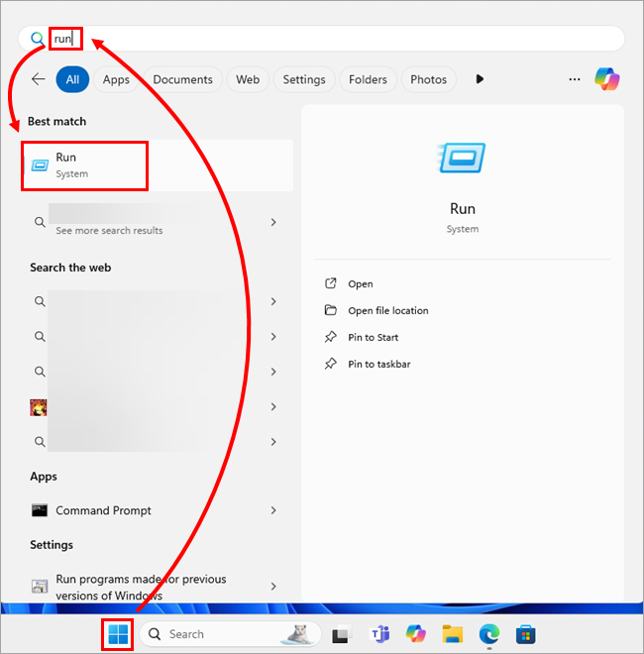This screenshot has width=644, height=654.
Task: Select the Settings filter tab
Action: [303, 79]
